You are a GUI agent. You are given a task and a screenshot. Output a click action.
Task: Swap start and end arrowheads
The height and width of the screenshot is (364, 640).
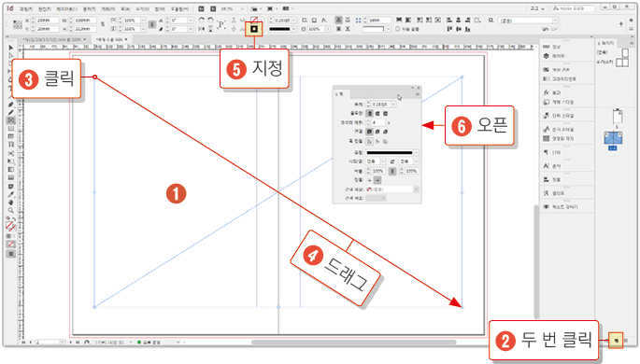coord(392,161)
